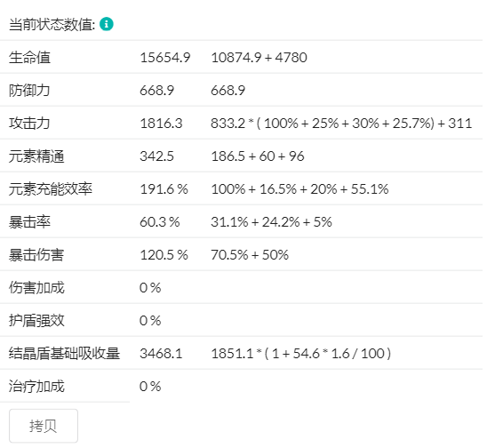487x448 pixels.
Task: Click the 护盾强效 value 0 %
Action: 150,321
